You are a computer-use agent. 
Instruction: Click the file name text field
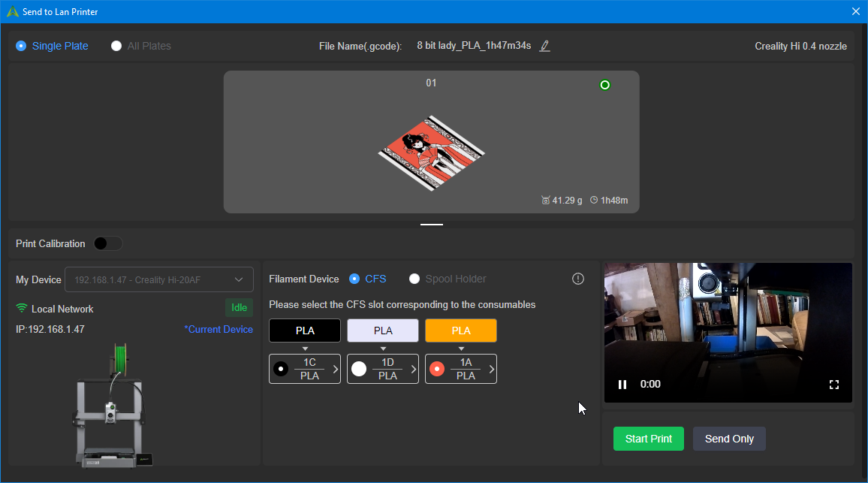(x=474, y=46)
